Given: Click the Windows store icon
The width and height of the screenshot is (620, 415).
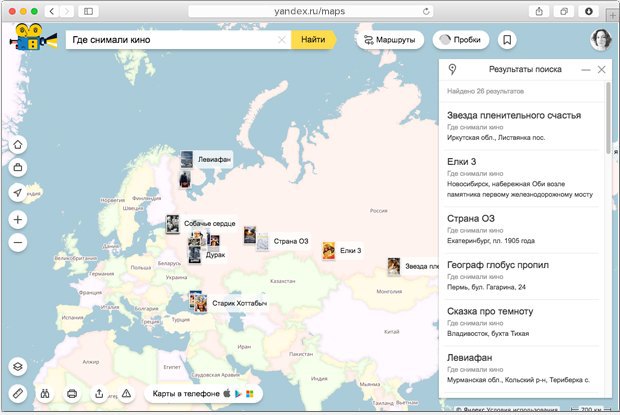Looking at the screenshot, I should coord(250,394).
